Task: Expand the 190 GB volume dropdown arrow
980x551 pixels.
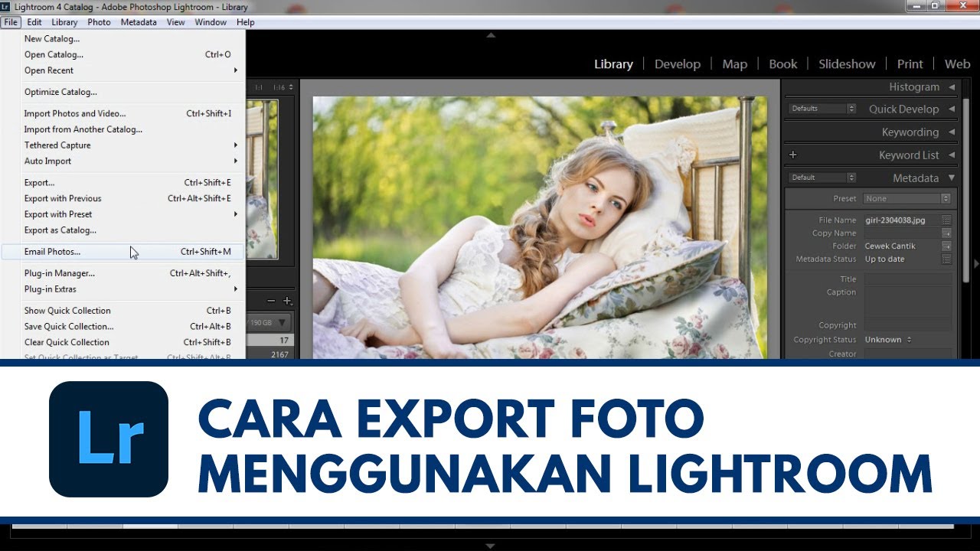Action: tap(283, 323)
